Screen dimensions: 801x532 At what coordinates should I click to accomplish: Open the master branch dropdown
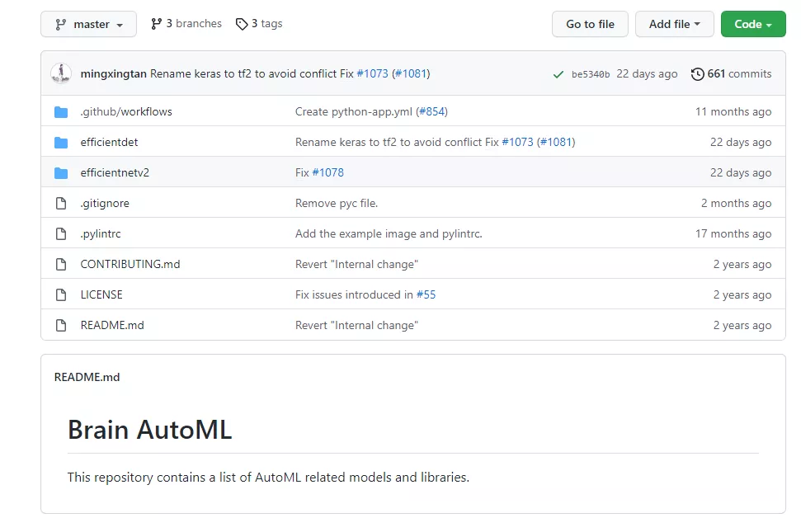(88, 24)
